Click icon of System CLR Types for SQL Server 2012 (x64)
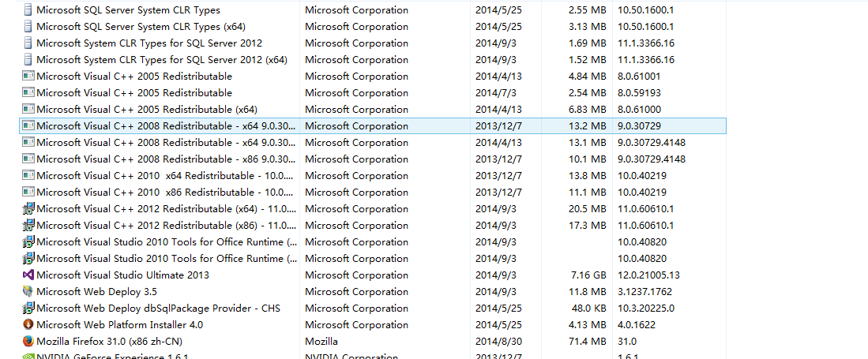This screenshot has height=359, width=868. pos(28,60)
